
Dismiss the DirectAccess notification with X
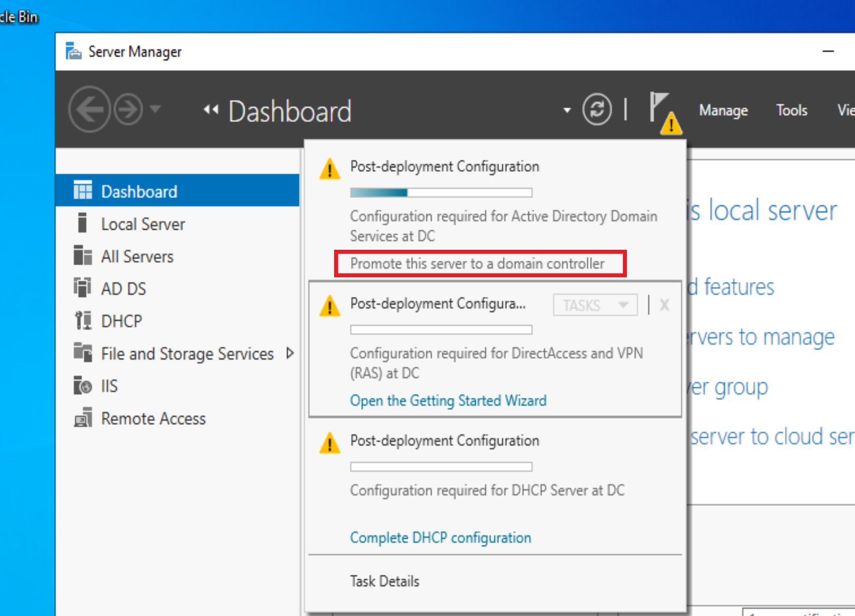[664, 305]
